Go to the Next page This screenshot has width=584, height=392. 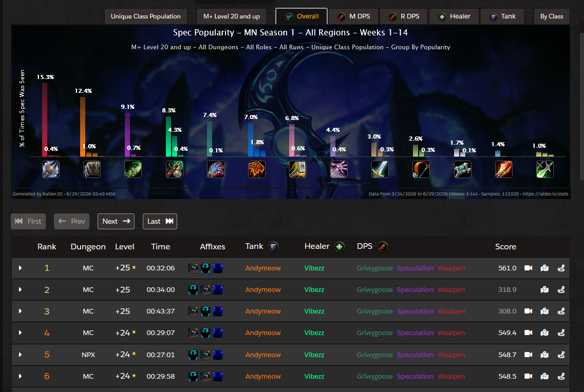point(116,221)
